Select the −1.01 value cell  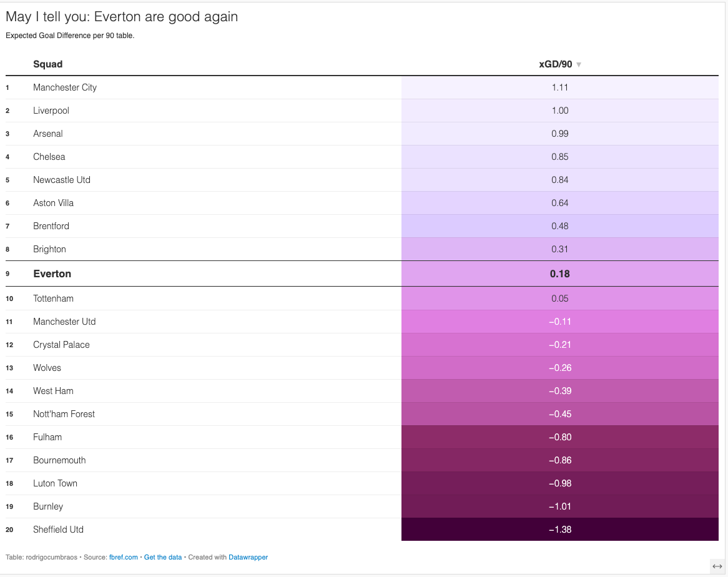[560, 506]
